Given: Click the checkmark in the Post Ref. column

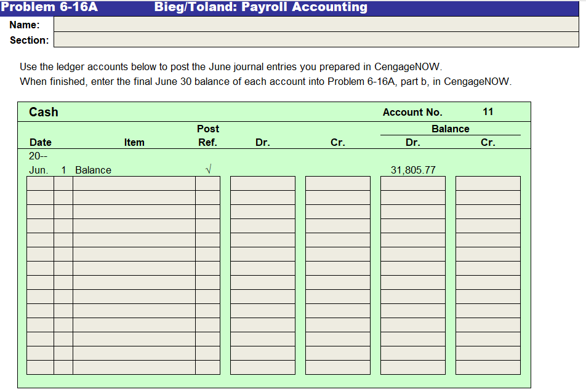Looking at the screenshot, I should coord(209,169).
